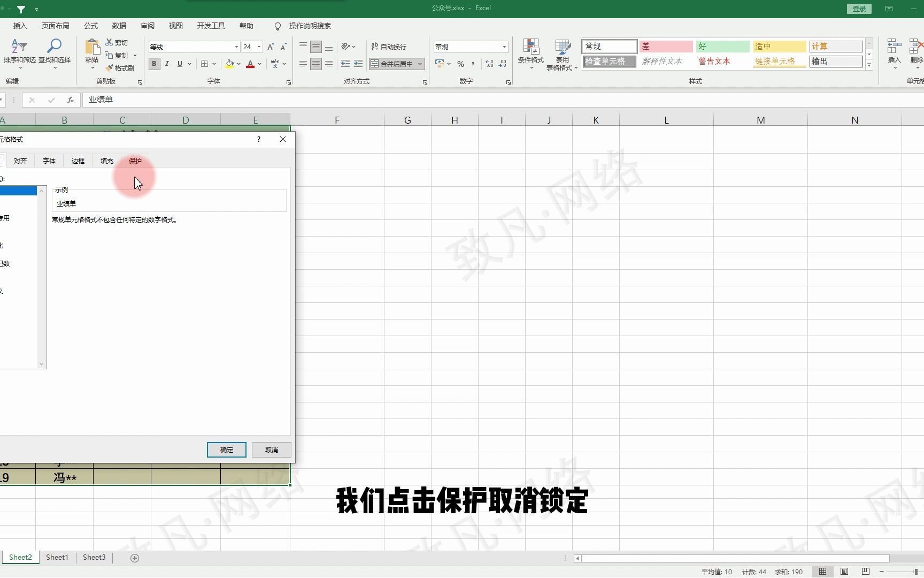Viewport: 924px width, 578px height.
Task: Open font size dropdown showing 24
Action: click(x=259, y=47)
